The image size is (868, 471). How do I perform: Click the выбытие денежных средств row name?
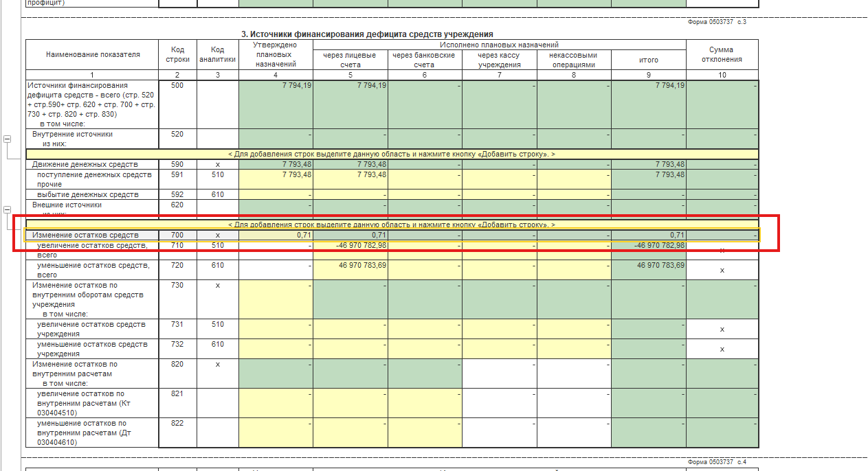(92, 195)
